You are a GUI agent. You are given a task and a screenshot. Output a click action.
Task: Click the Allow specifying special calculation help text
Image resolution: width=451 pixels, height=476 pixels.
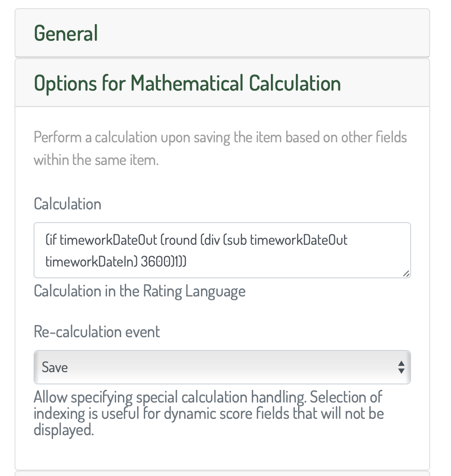(208, 413)
